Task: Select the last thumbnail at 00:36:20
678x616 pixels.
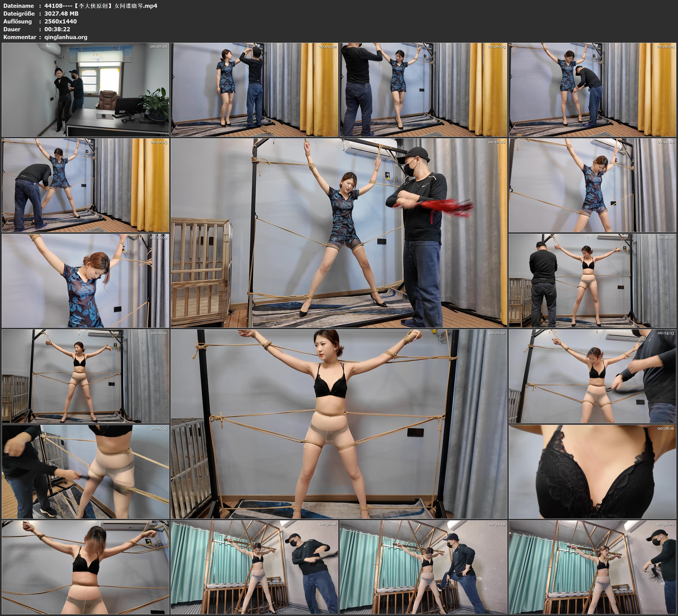Action: [x=592, y=567]
